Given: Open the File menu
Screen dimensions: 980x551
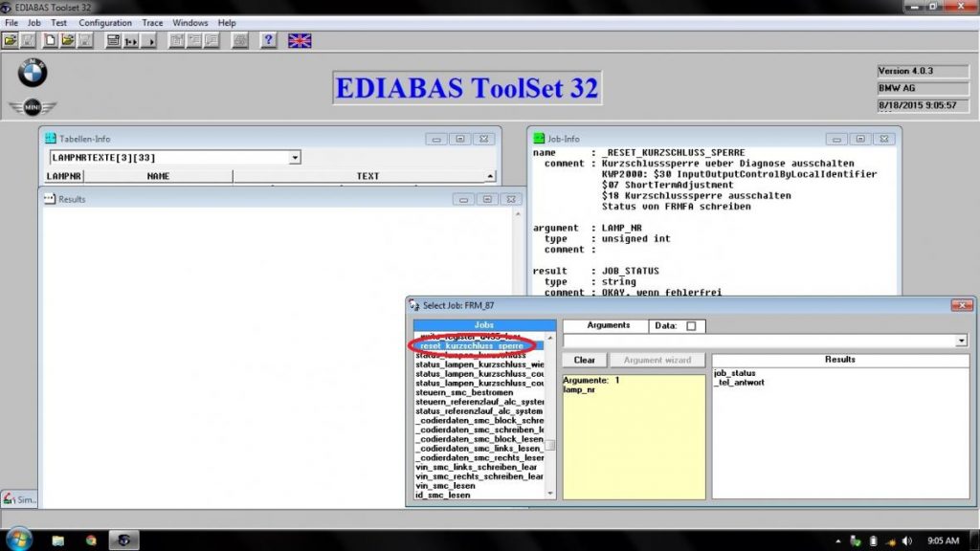Looking at the screenshot, I should 11,23.
